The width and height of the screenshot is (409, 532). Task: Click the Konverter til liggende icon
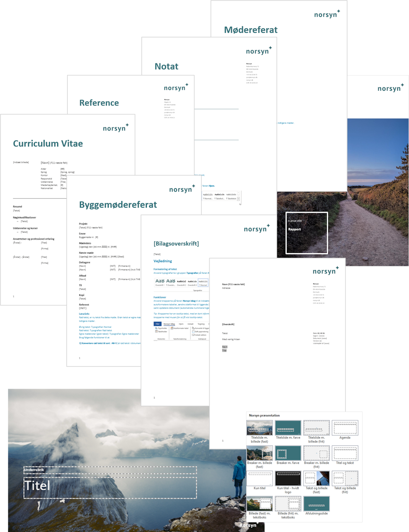coord(201,328)
